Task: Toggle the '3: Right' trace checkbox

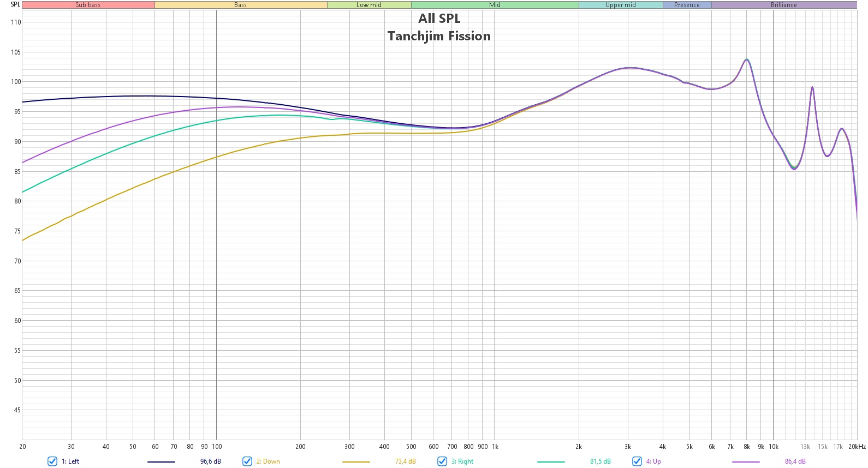Action: (x=442, y=461)
